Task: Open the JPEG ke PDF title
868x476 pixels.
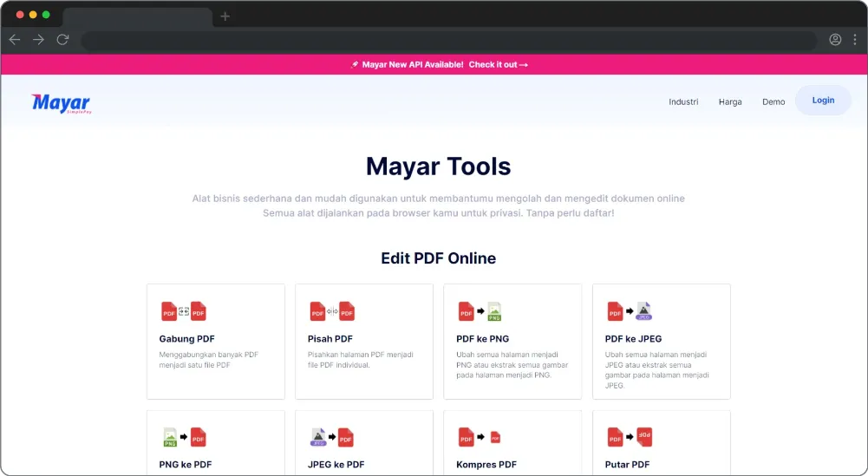Action: click(336, 465)
